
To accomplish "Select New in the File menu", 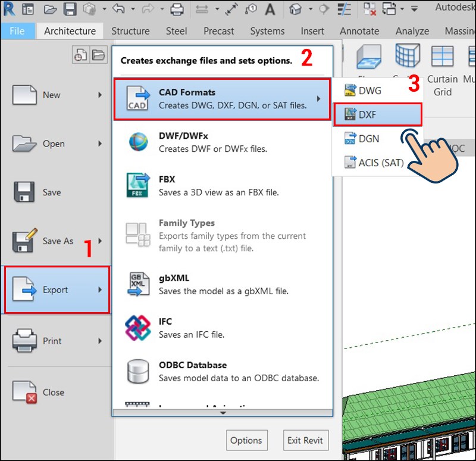I will tap(56, 95).
